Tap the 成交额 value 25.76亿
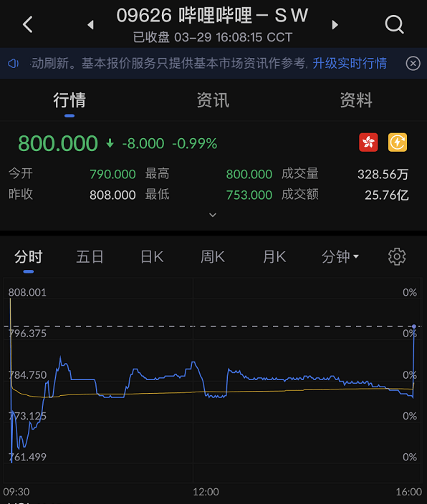This screenshot has width=427, height=504. (x=386, y=195)
